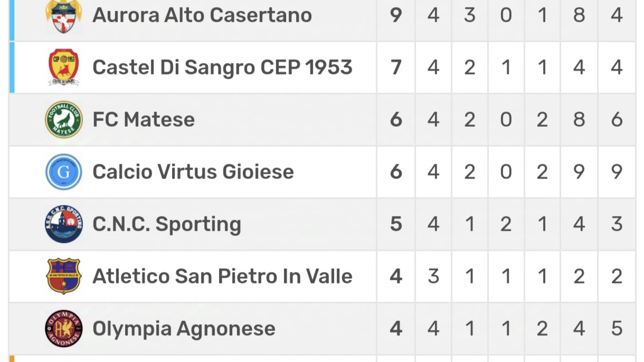
Task: Open Aurora Alto Casertano team name
Action: point(202,15)
